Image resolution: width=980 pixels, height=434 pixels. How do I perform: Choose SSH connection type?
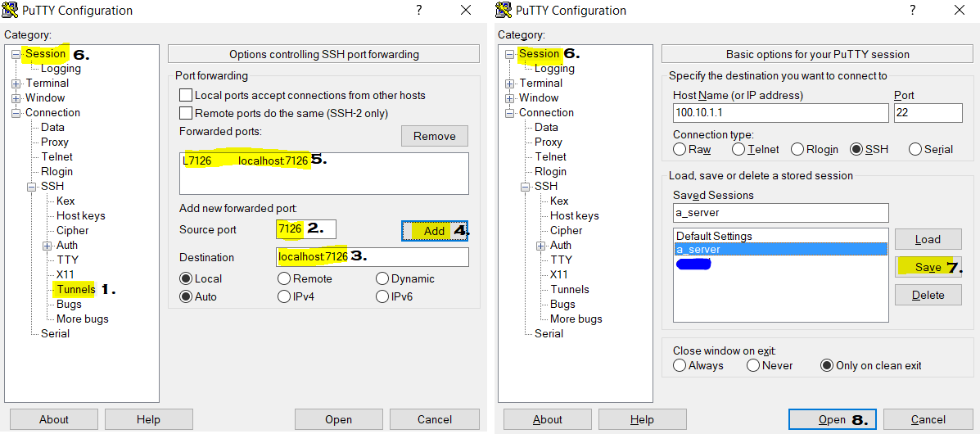pos(856,150)
